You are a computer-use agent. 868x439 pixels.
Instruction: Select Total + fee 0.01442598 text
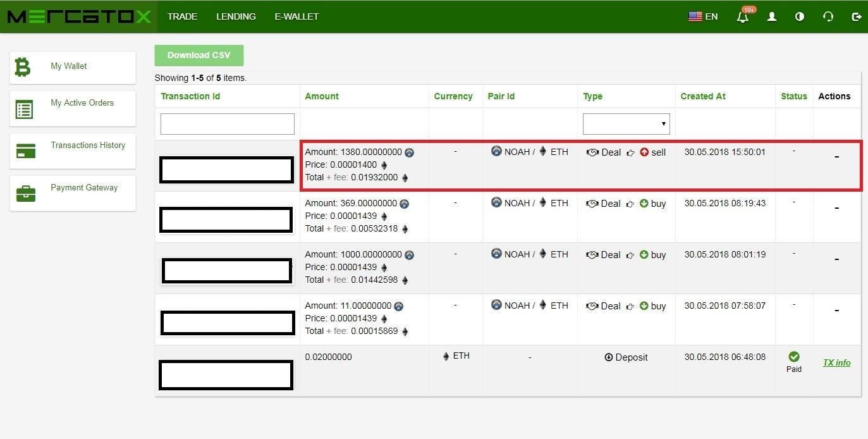coord(351,280)
